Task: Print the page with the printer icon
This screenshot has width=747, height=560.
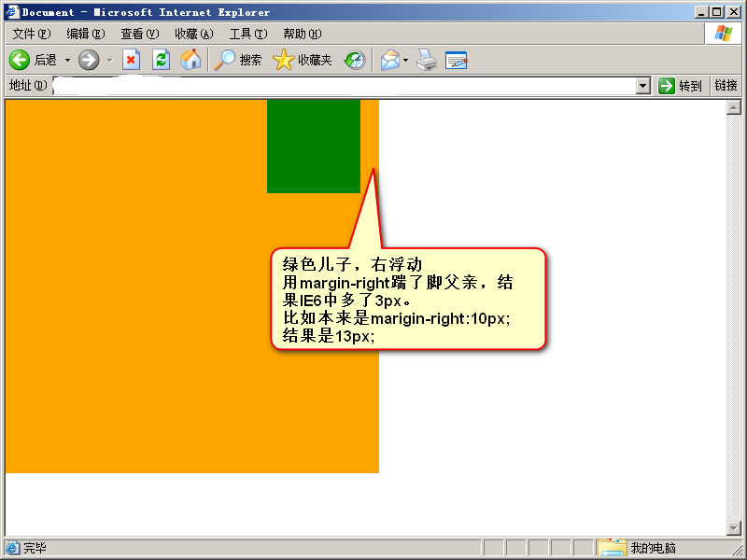Action: [427, 60]
